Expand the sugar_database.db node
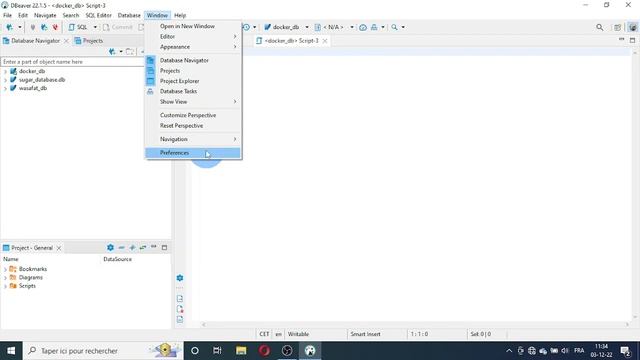This screenshot has height=360, width=640. tap(5, 80)
